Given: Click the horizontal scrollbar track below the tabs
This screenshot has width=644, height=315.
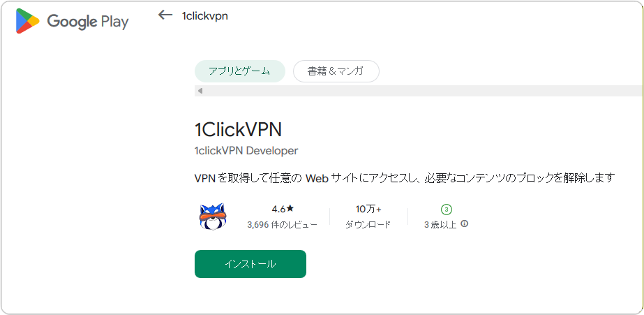Looking at the screenshot, I should click(x=418, y=91).
